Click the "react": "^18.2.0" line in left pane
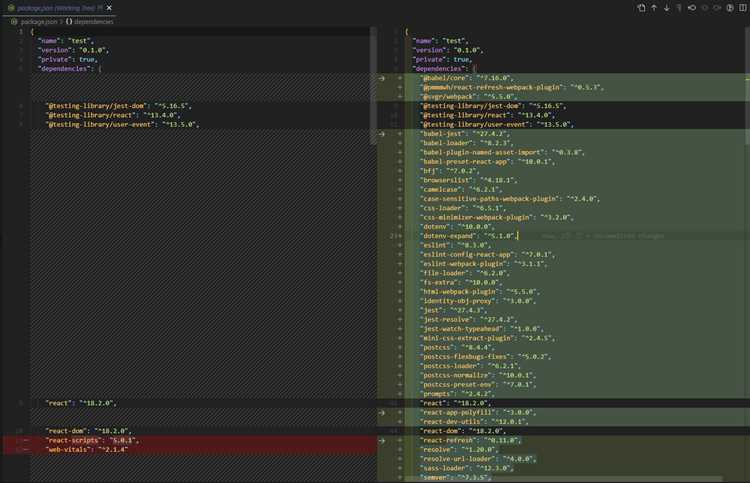The width and height of the screenshot is (750, 483). tap(81, 403)
